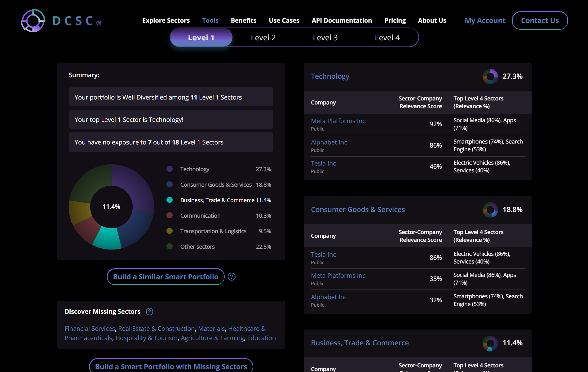Viewport: 588px width, 372px height.
Task: Select the Communication legend red swatch
Action: [170, 215]
